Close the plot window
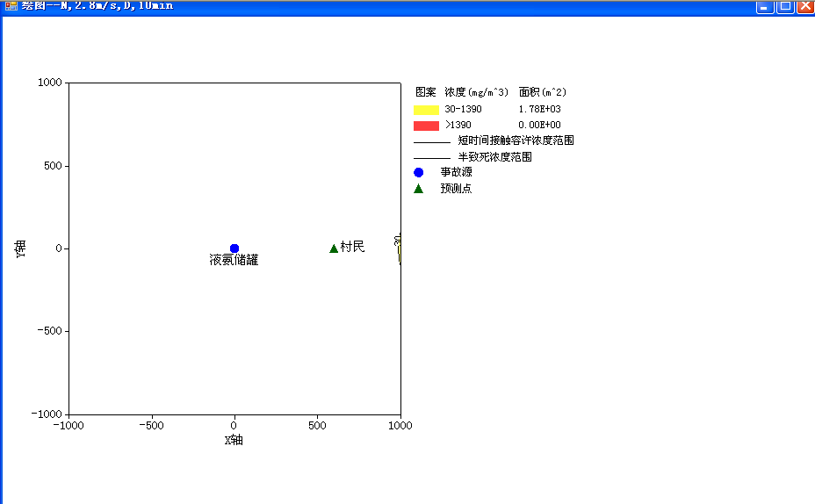 805,6
